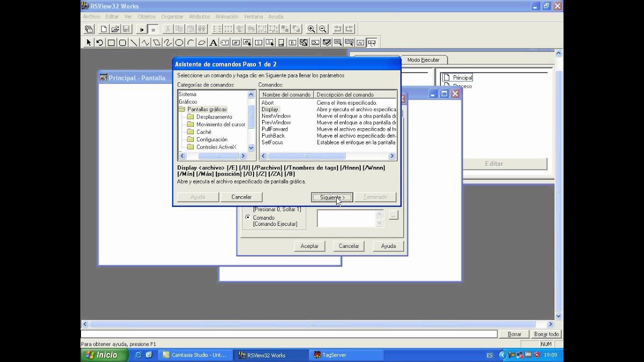Click the scissors Cut icon

pos(168,29)
